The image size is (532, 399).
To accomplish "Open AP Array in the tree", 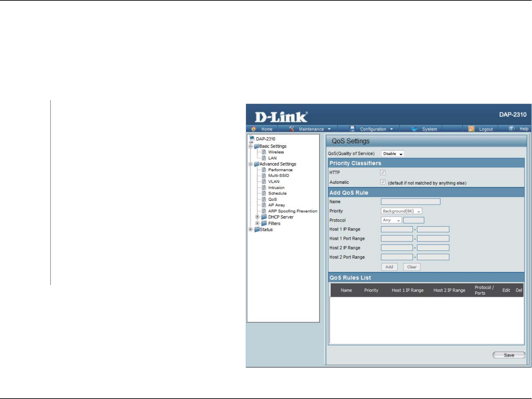I will (x=276, y=205).
